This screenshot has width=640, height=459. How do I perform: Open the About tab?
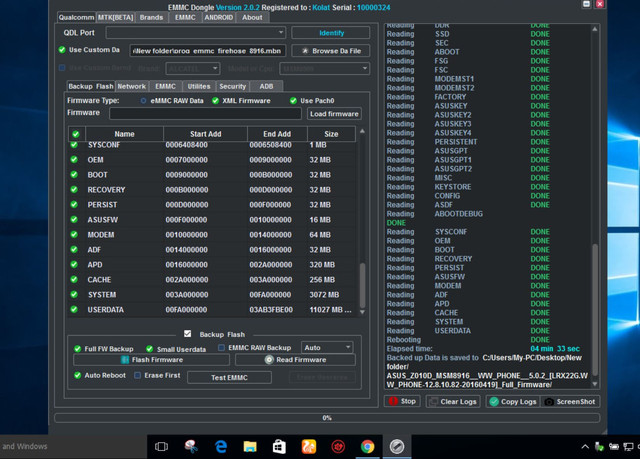click(252, 17)
